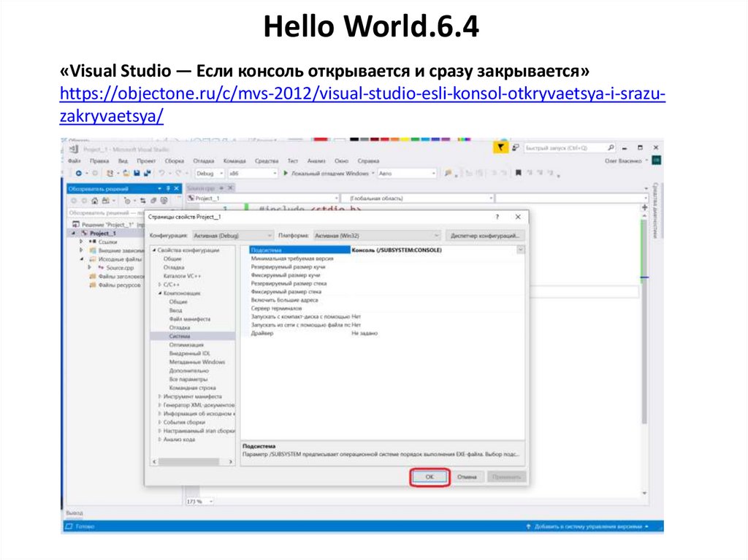
Task: Click the Save All toolbar icon
Action: tap(147, 173)
